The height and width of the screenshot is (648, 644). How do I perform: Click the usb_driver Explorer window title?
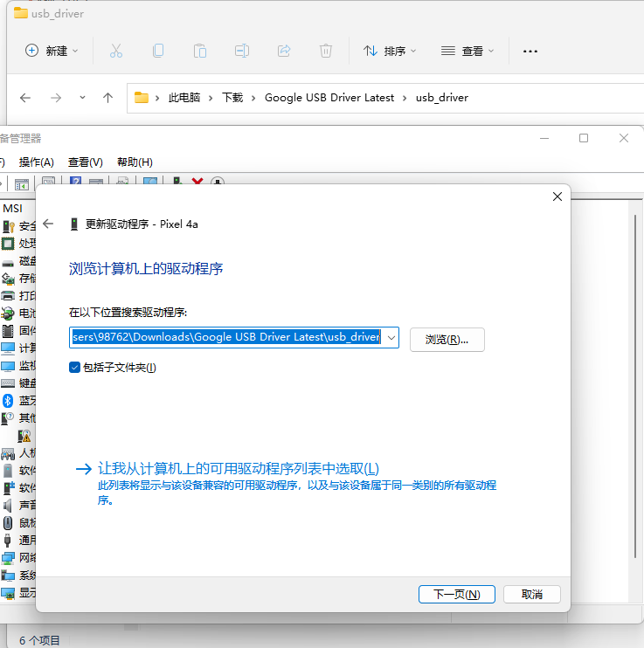pos(58,14)
